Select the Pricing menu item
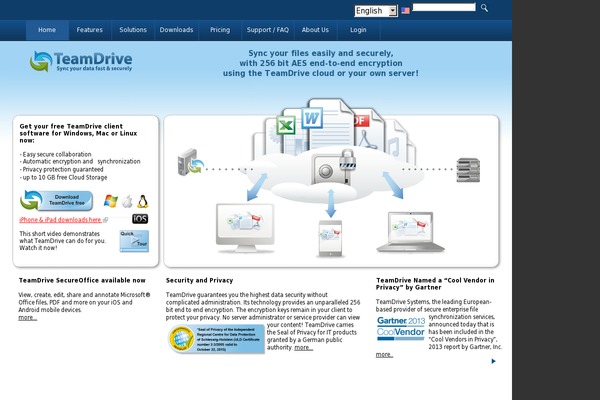This screenshot has height=400, width=600. [x=220, y=30]
